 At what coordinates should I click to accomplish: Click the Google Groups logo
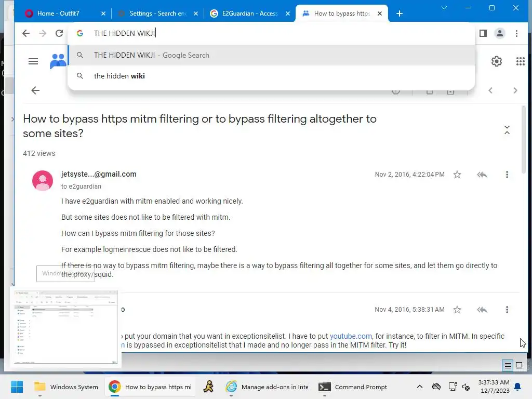[58, 61]
